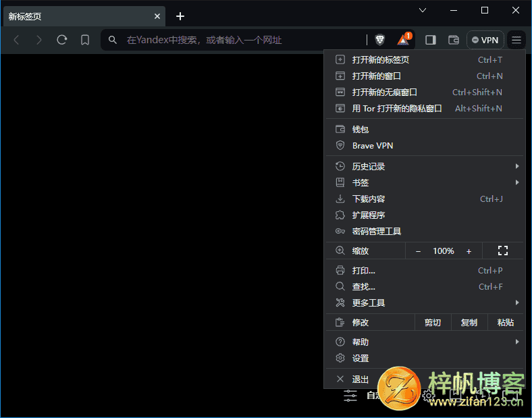This screenshot has width=532, height=418.
Task: Click the customize sliders icon on the page
Action: (x=350, y=396)
